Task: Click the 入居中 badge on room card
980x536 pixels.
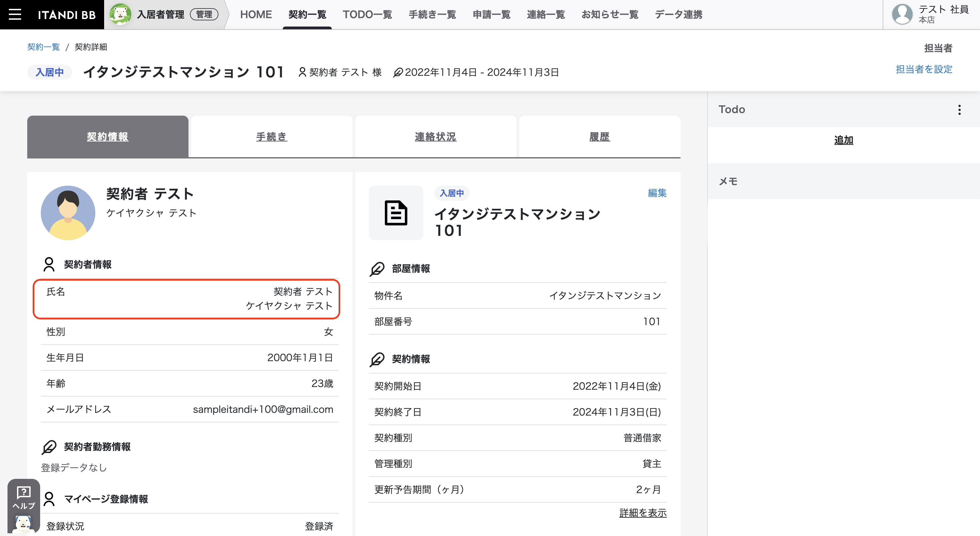Action: tap(452, 193)
